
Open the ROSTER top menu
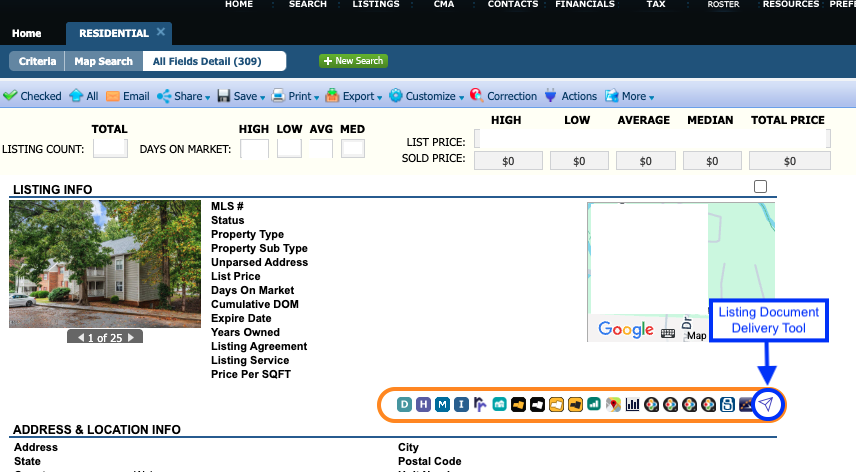[x=723, y=4]
